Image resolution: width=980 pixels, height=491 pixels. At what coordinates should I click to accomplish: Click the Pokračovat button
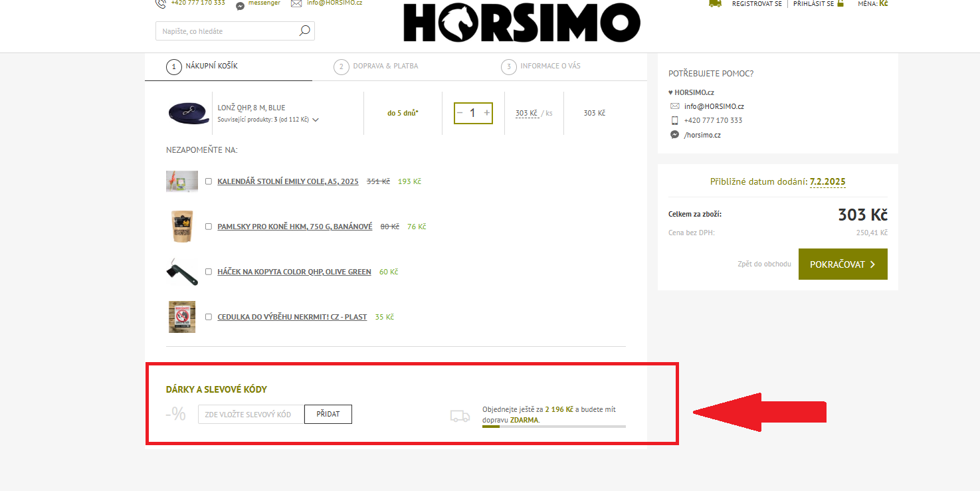coord(843,264)
